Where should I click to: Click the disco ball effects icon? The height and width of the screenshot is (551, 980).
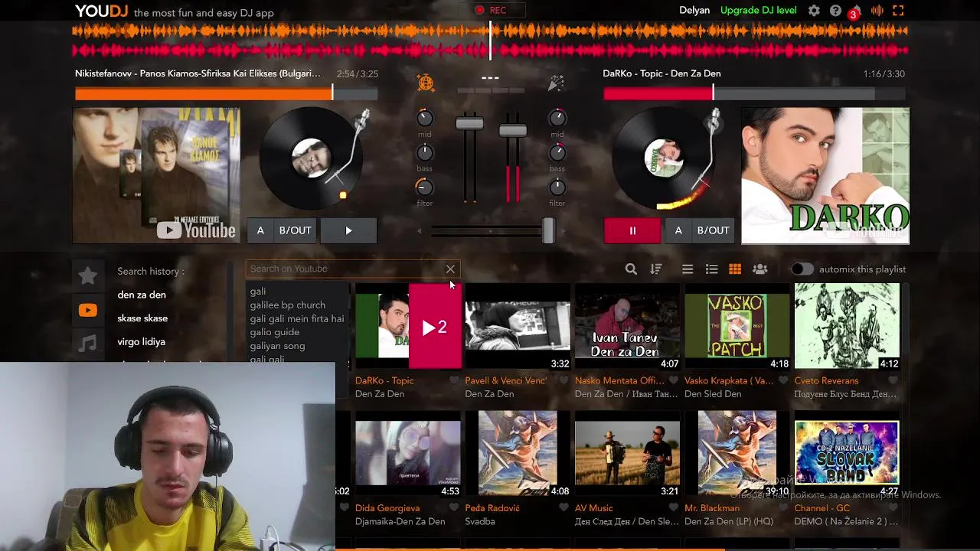click(x=426, y=83)
